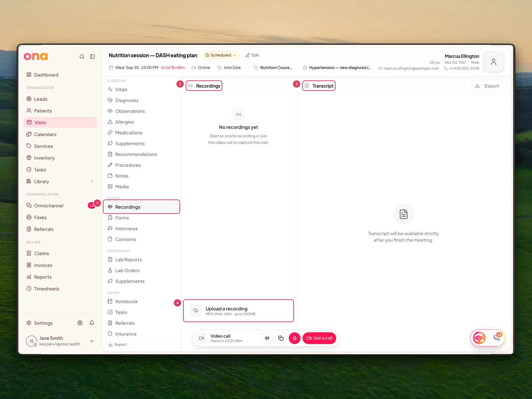
Task: Open Timesheets in the sidebar
Action: pos(60,289)
